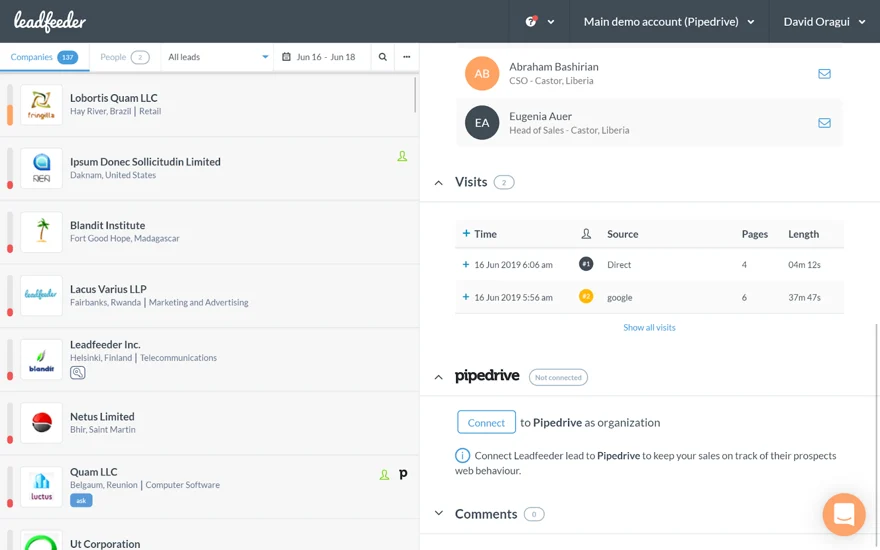Click the #2 visitor badge on google visit
Image resolution: width=880 pixels, height=550 pixels.
586,296
